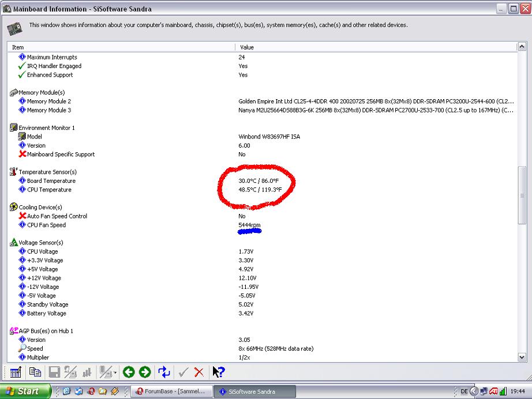
Task: Activate the What's This help cursor icon
Action: click(x=219, y=372)
